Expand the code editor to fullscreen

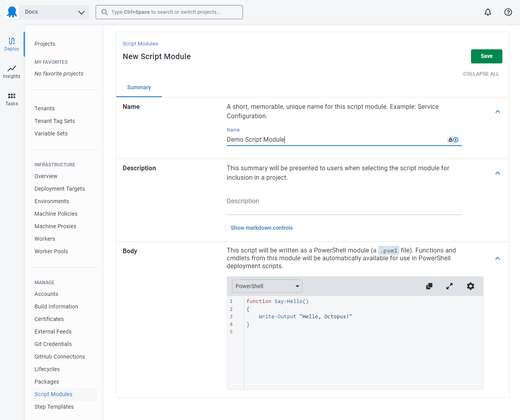449,286
